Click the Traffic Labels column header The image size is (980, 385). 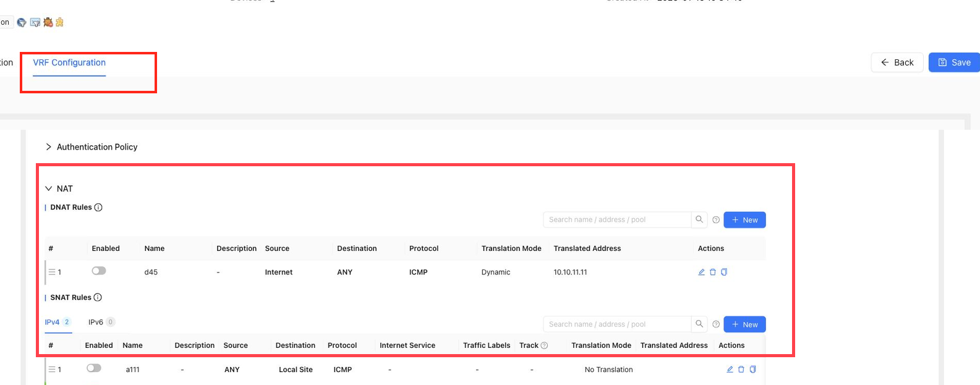click(487, 345)
